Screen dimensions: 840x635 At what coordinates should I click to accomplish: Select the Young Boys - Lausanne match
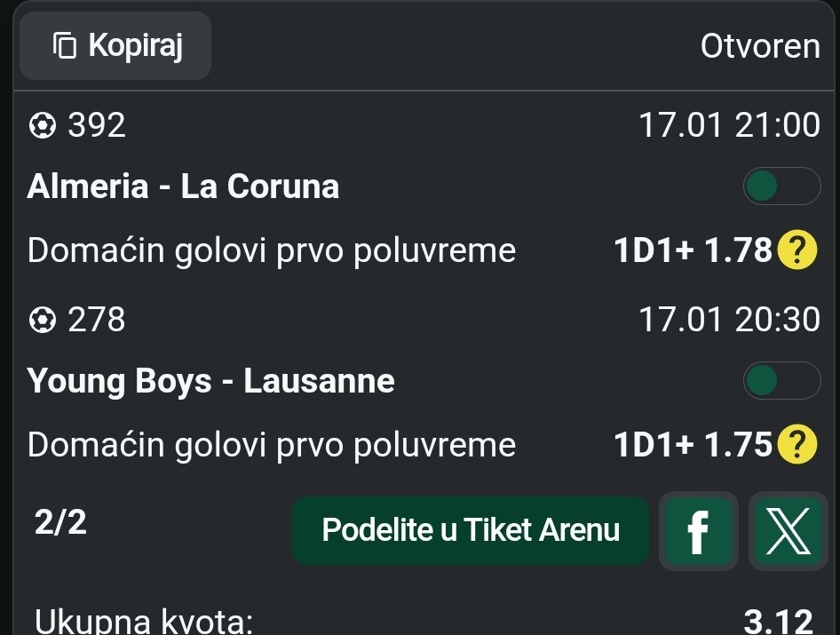[x=211, y=382]
